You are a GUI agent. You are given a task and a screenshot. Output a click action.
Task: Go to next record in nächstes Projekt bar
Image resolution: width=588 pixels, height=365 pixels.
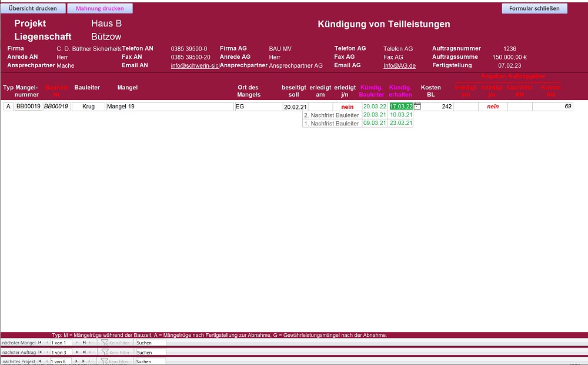tap(77, 361)
